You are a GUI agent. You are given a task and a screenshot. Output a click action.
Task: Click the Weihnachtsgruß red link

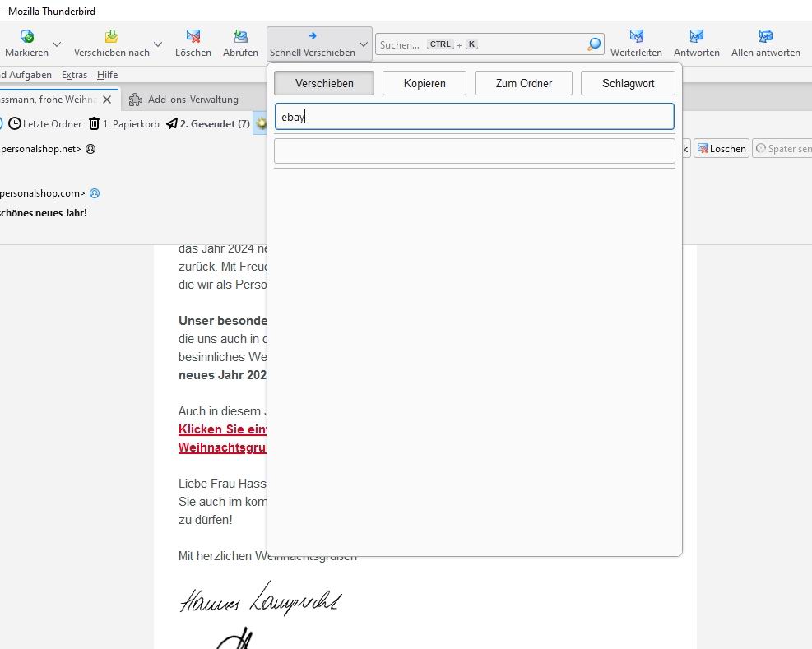click(x=223, y=447)
